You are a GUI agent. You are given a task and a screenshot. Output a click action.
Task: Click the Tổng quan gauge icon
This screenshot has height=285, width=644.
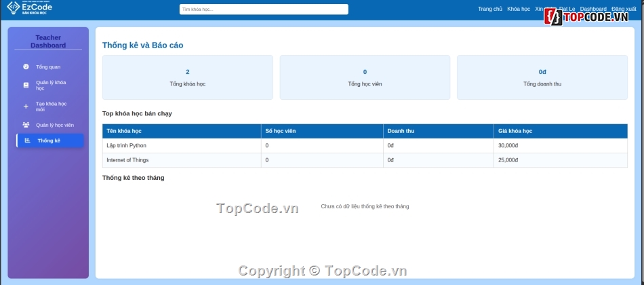click(26, 66)
